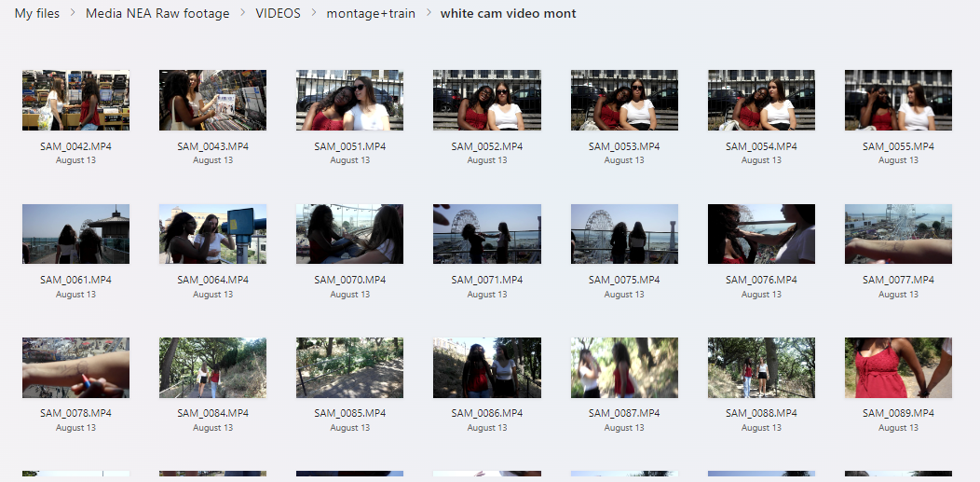Image resolution: width=980 pixels, height=482 pixels.
Task: Click chevron after VIDEOS breadcrumb
Action: pyautogui.click(x=313, y=13)
